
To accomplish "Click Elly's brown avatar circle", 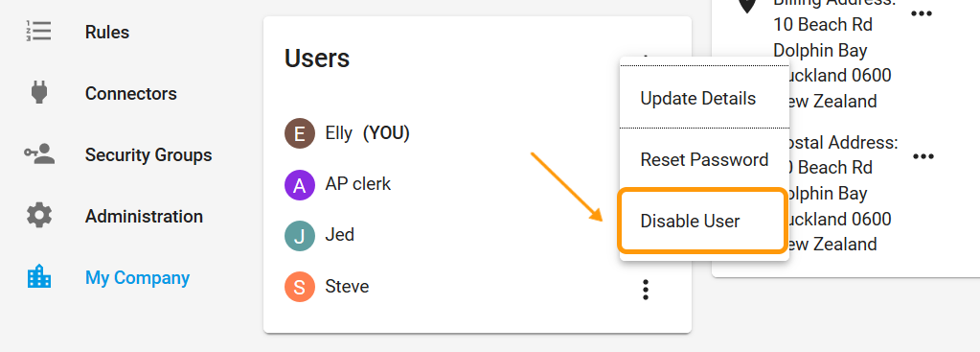I will [300, 133].
